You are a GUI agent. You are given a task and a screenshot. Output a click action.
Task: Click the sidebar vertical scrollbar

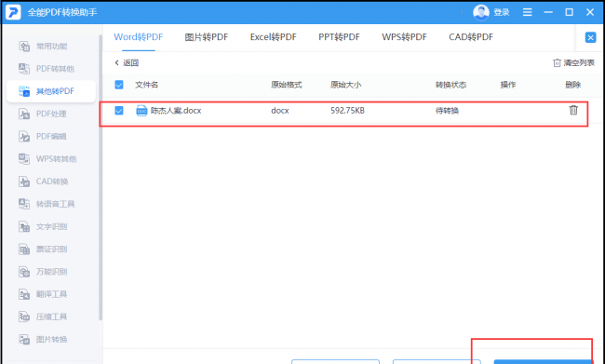pos(101,178)
